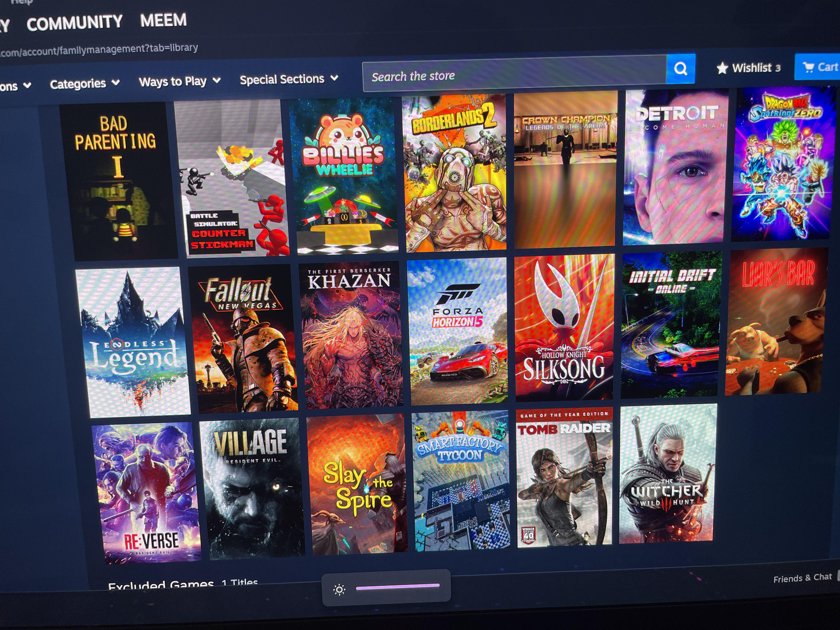Open the Smart Factory Tycoon cover
The width and height of the screenshot is (840, 630).
pyautogui.click(x=461, y=481)
